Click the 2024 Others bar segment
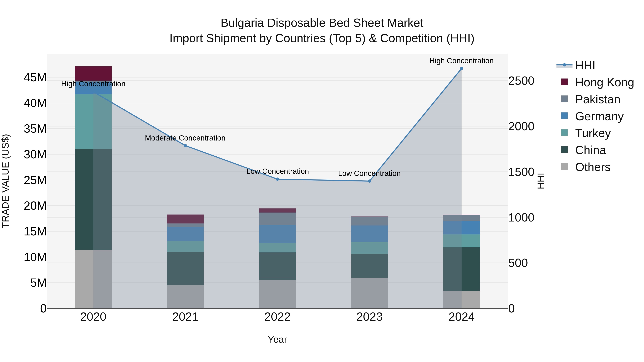The height and width of the screenshot is (362, 644). click(x=462, y=300)
